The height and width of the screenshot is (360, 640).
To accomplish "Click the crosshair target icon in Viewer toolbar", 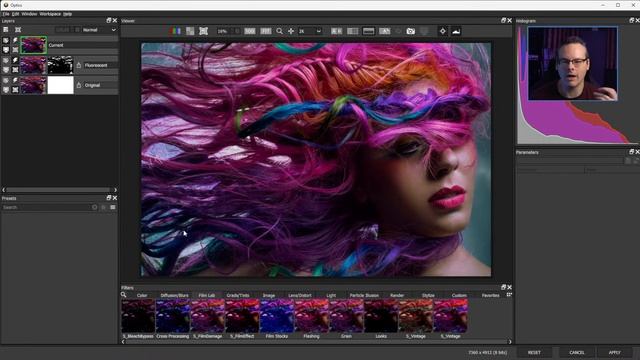I will [443, 31].
